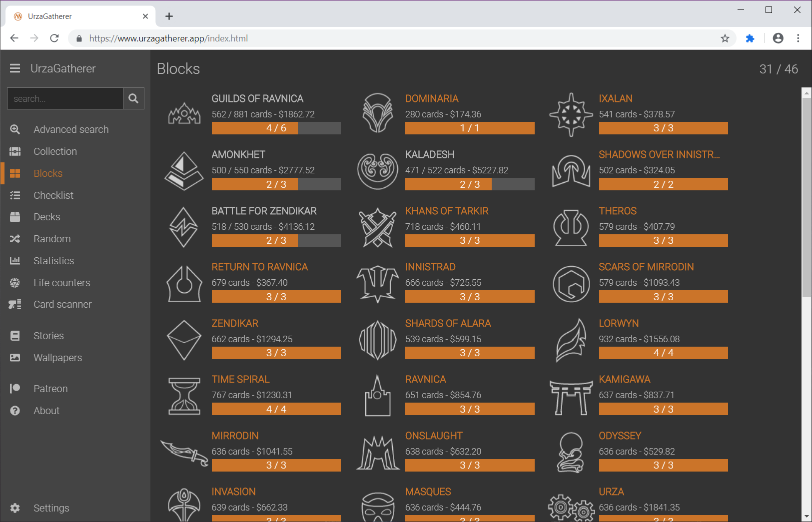Click the Zendikar block symbol

[184, 340]
